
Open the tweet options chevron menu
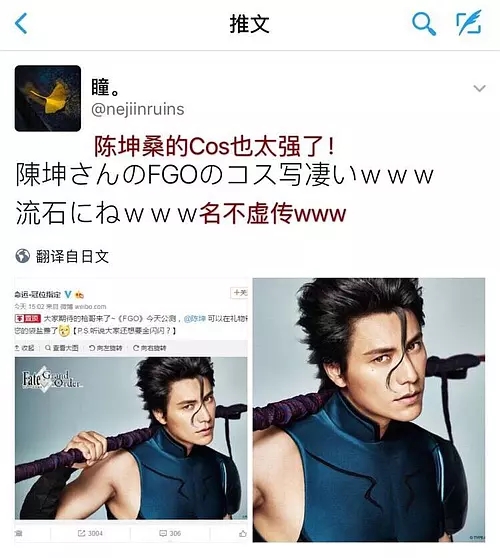point(479,88)
